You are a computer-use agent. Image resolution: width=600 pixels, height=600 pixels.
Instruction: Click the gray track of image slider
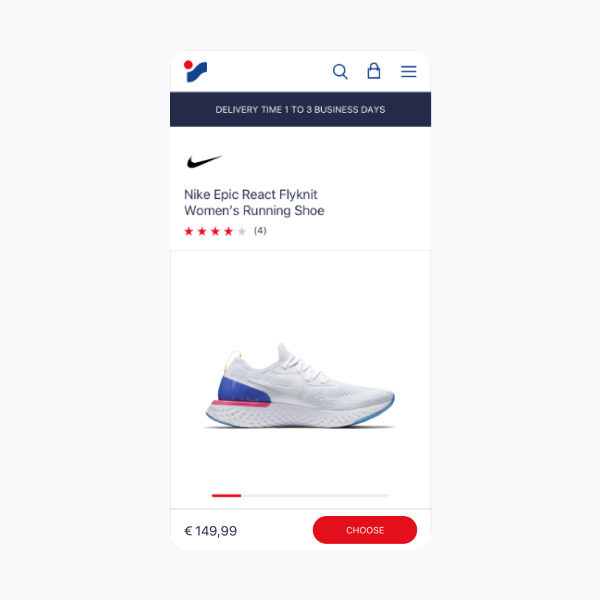315,496
